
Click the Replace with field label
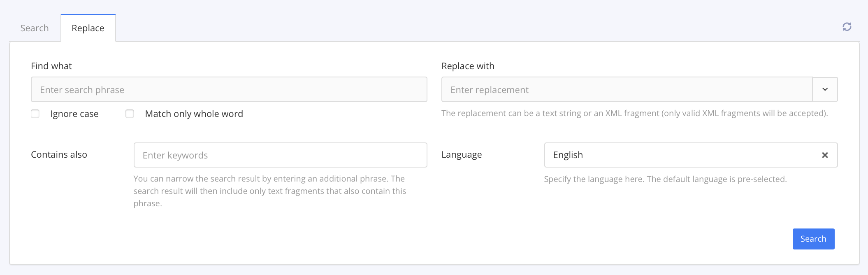[x=468, y=66]
